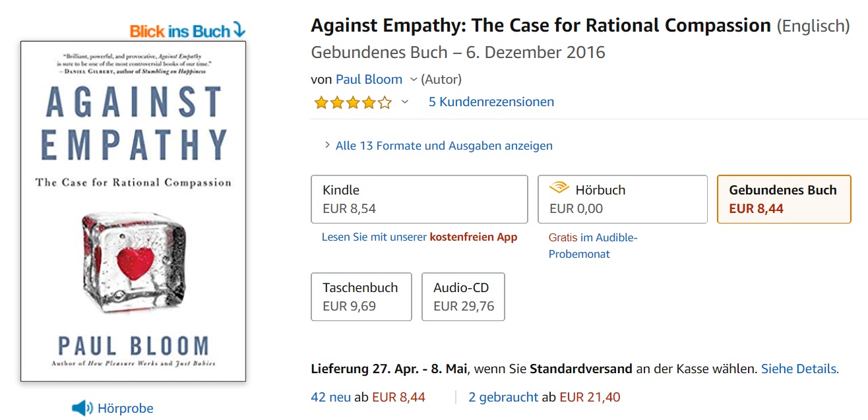
Task: Click the Against Empathy book cover image
Action: (x=133, y=211)
